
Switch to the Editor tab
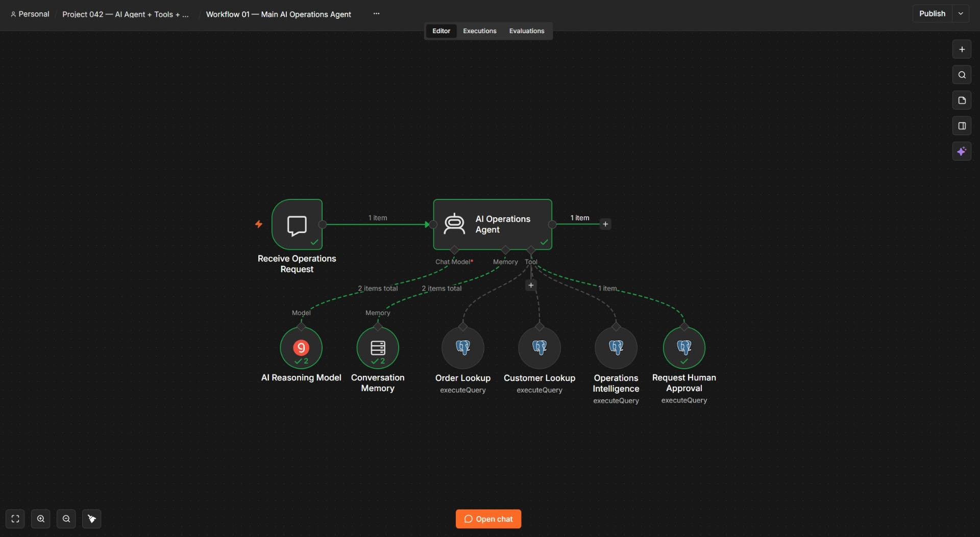pyautogui.click(x=441, y=31)
